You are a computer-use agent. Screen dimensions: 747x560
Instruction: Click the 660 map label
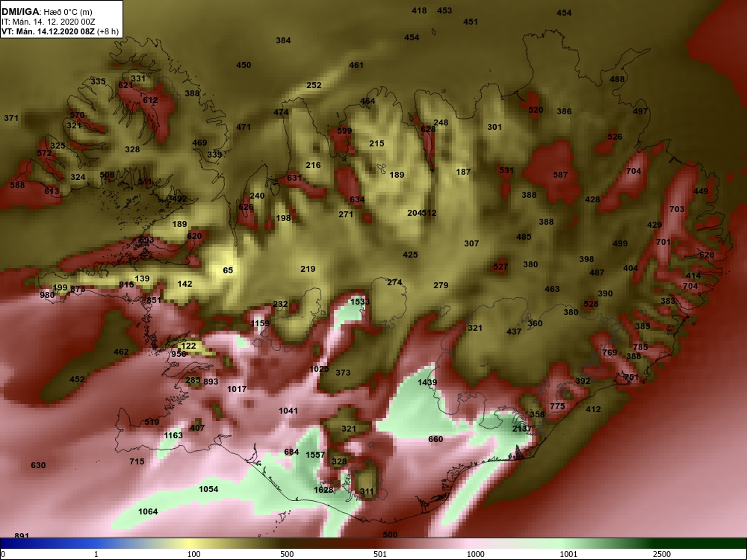(436, 439)
